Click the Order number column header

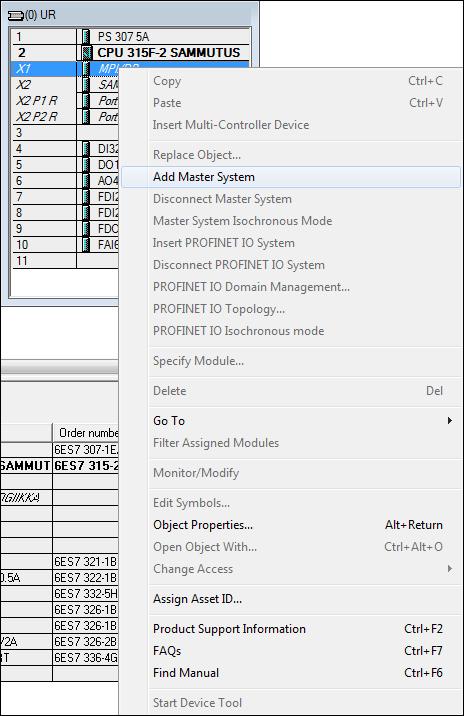click(x=86, y=432)
